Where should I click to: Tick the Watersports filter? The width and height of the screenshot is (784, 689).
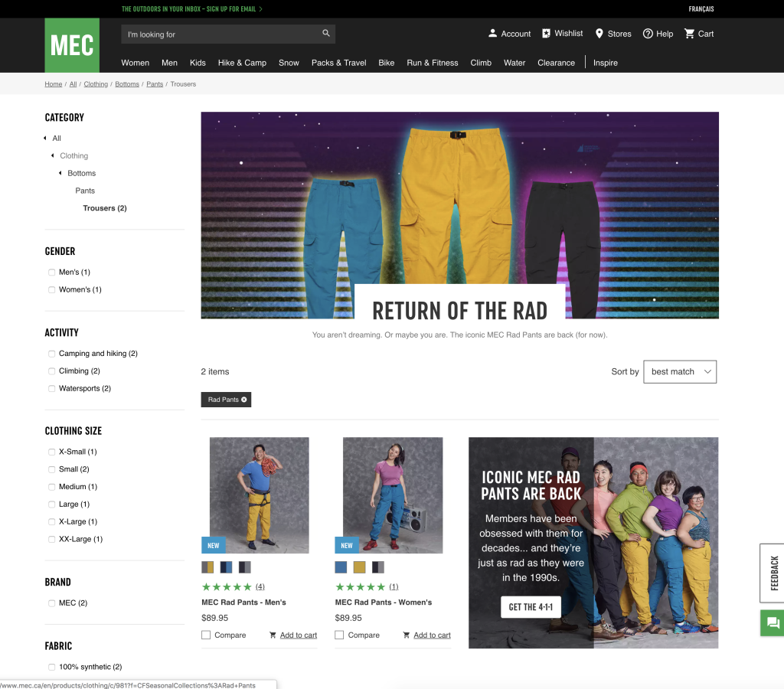(51, 388)
